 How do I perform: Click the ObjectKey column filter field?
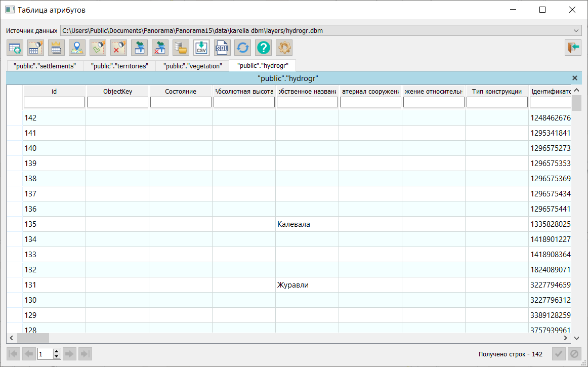coord(117,102)
